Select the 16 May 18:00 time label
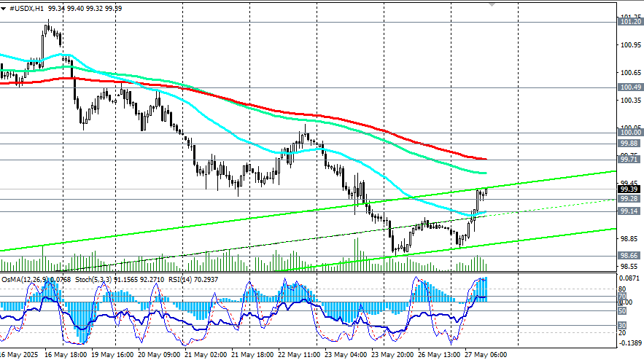The height and width of the screenshot is (360, 644). 66,355
